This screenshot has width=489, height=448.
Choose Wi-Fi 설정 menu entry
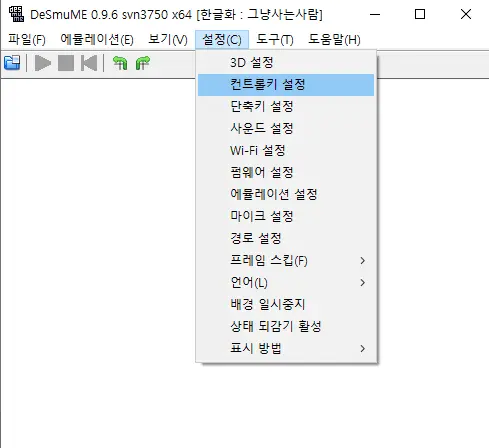(286, 151)
